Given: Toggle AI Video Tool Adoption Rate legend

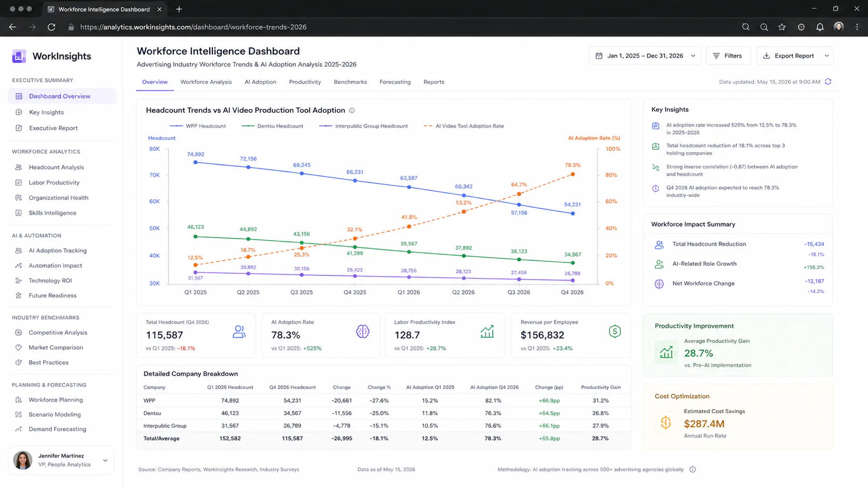Looking at the screenshot, I should [x=464, y=126].
